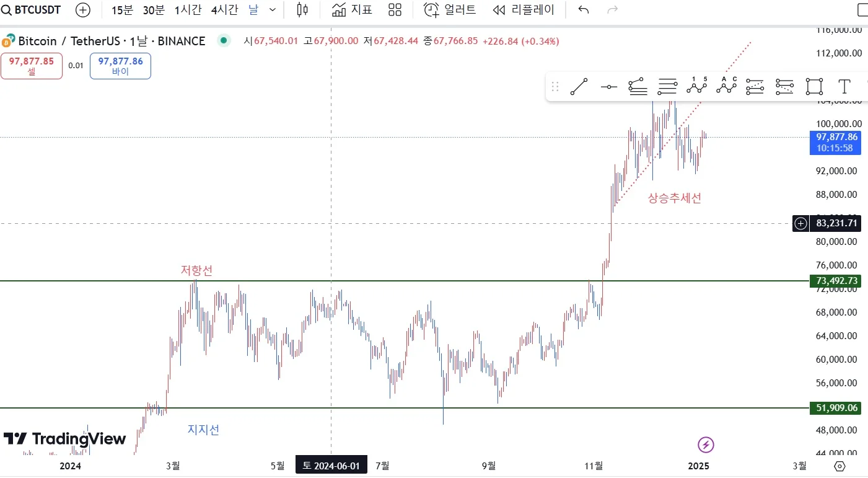Select the rectangle drawing tool
Viewport: 868px width, 478px height.
814,86
